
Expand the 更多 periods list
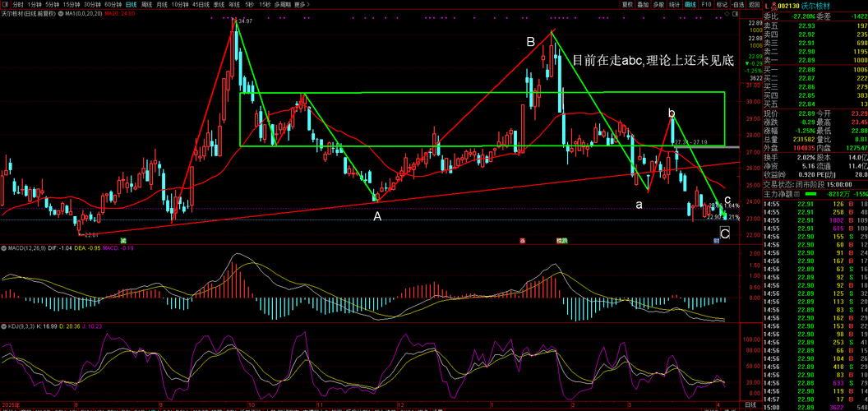click(x=301, y=4)
